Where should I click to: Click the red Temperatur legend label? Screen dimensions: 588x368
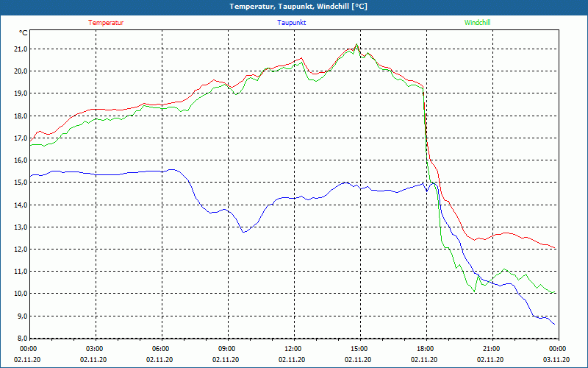106,23
